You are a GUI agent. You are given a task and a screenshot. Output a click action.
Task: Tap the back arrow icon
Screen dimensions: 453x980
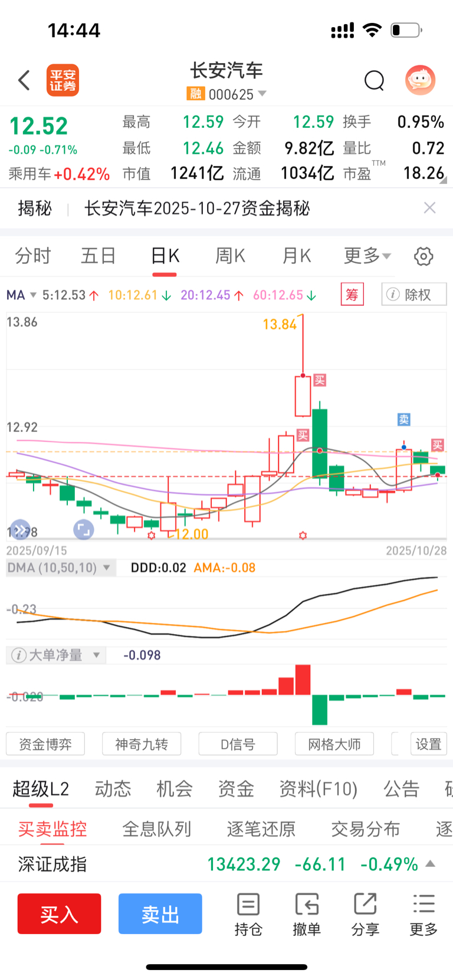pyautogui.click(x=24, y=80)
